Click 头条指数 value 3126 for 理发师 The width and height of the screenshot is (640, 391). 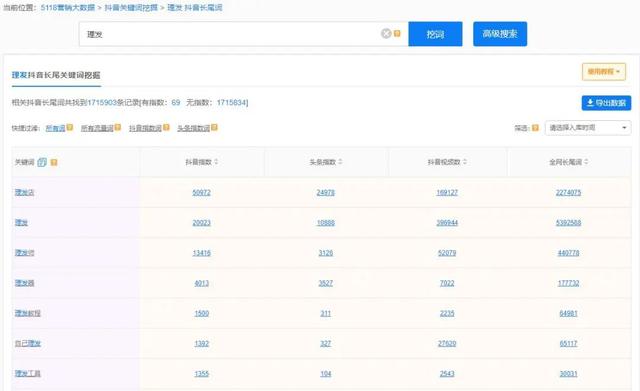(x=326, y=253)
